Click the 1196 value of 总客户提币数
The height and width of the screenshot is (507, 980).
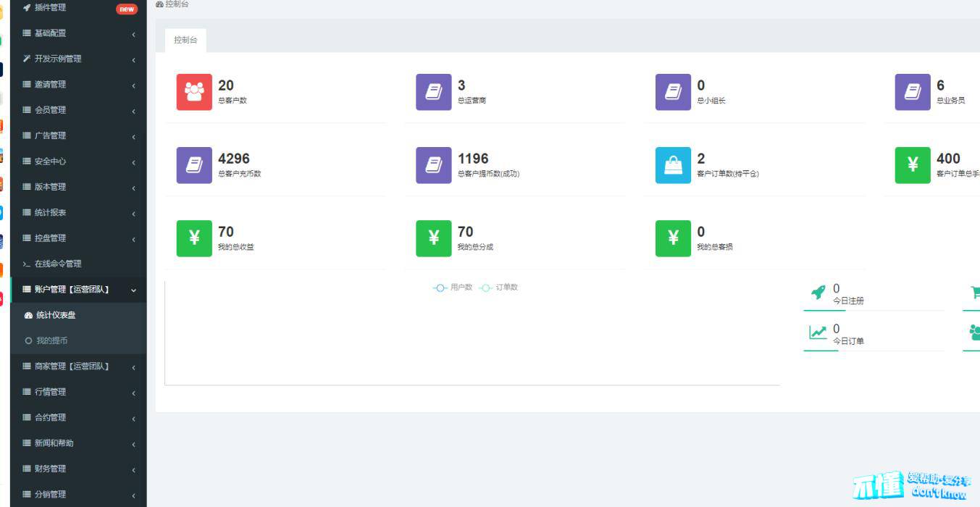pyautogui.click(x=473, y=159)
